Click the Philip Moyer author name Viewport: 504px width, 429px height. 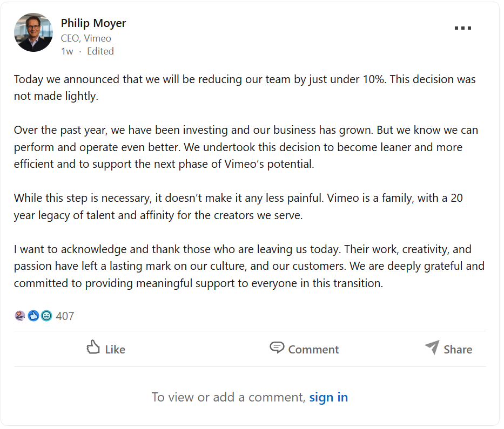93,23
